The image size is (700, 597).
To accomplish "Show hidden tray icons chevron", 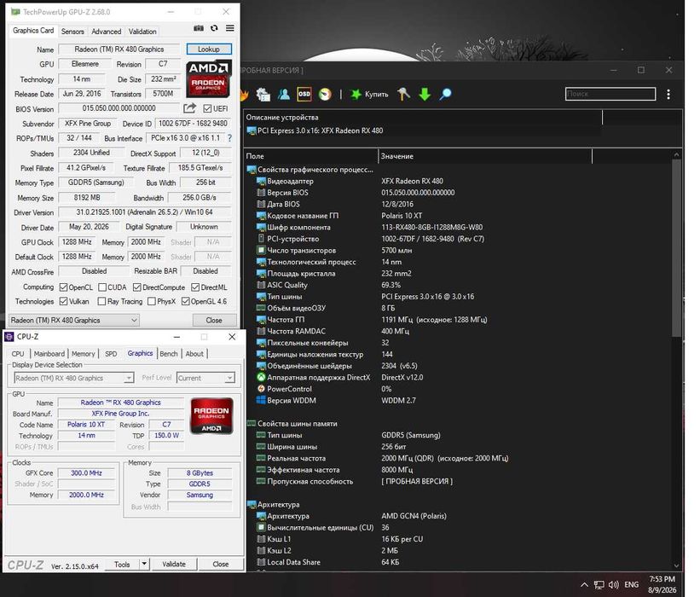I will [x=584, y=585].
